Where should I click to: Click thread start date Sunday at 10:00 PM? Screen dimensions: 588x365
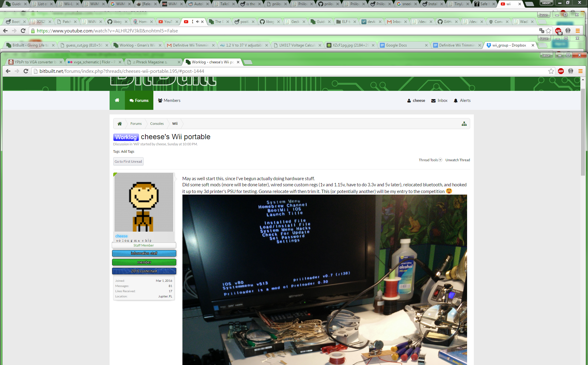tap(182, 144)
